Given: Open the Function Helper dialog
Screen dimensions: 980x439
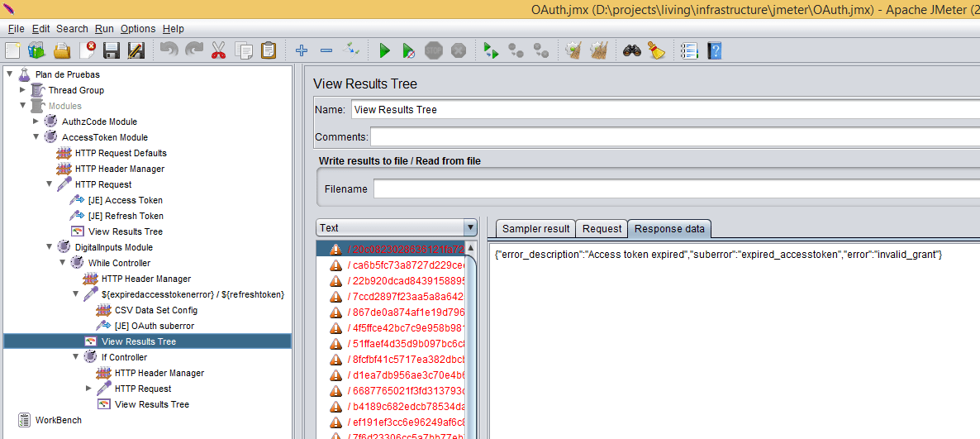Looking at the screenshot, I should (x=689, y=50).
